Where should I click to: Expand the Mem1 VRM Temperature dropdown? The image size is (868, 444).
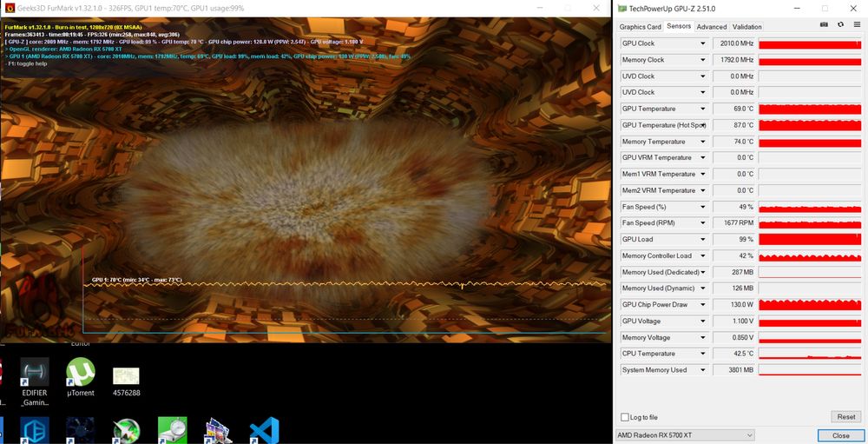703,175
